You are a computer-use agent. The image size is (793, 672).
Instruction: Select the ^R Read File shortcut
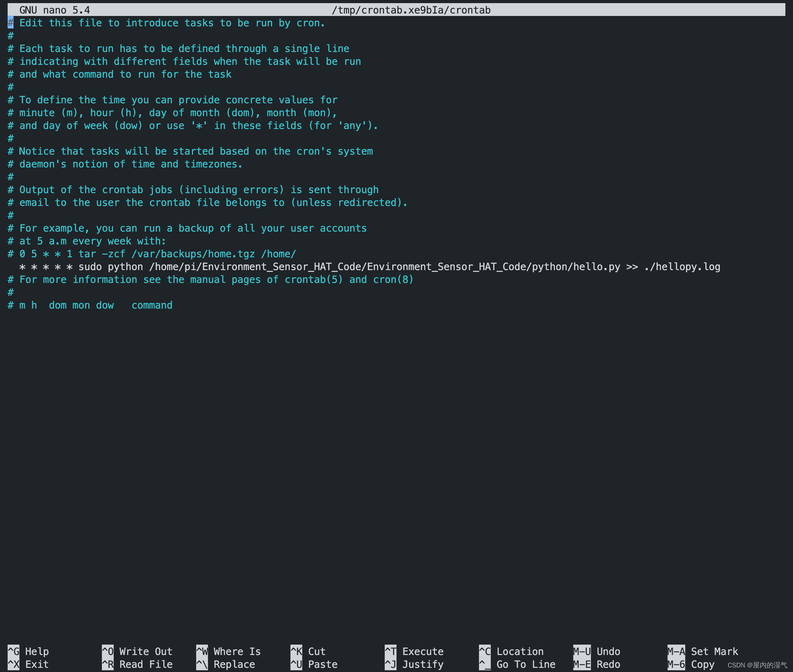tap(137, 664)
